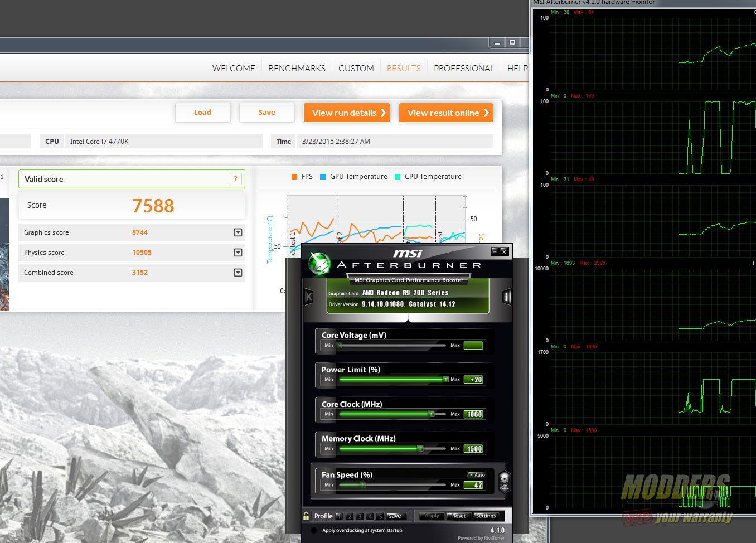Expand Graphics score details
The height and width of the screenshot is (543, 756).
pos(238,232)
